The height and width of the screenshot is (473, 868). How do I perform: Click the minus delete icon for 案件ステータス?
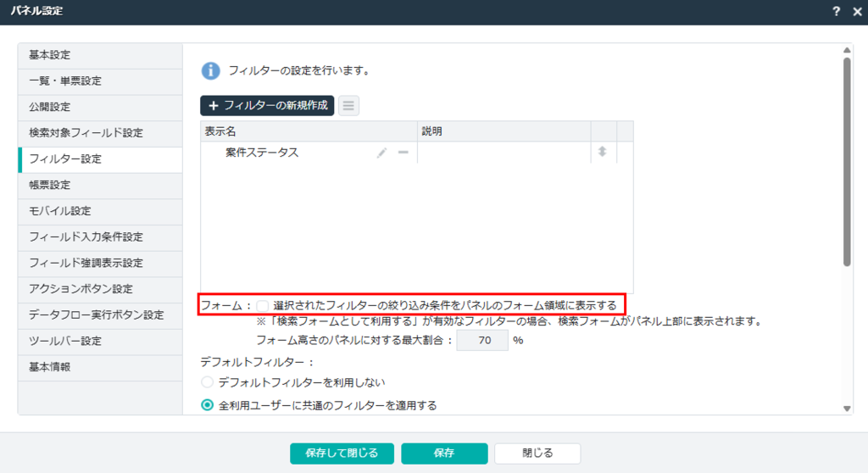coord(403,153)
